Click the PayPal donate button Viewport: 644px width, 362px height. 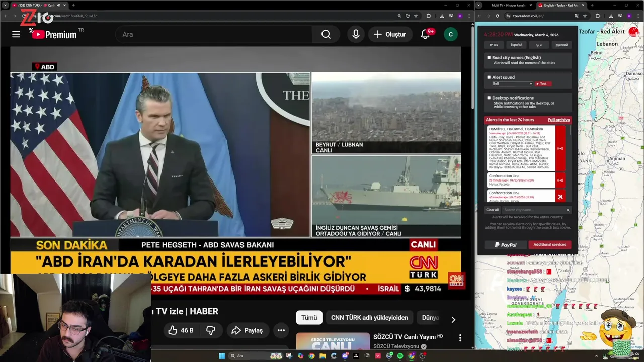[506, 245]
